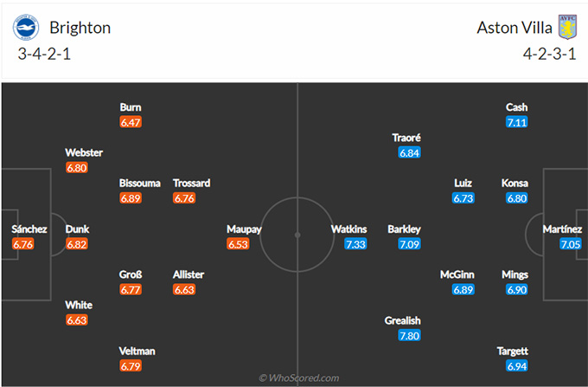Click Brighton 3-4-2-1 formation text
This screenshot has height=387, width=588.
coord(44,54)
